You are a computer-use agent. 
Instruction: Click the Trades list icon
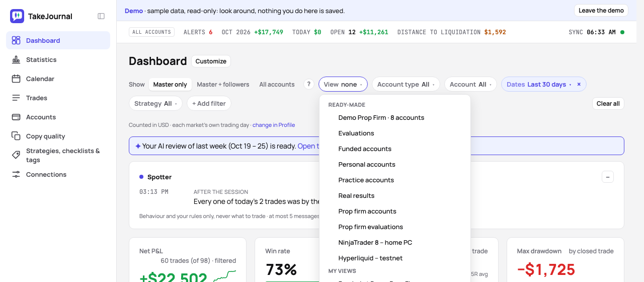tap(16, 98)
